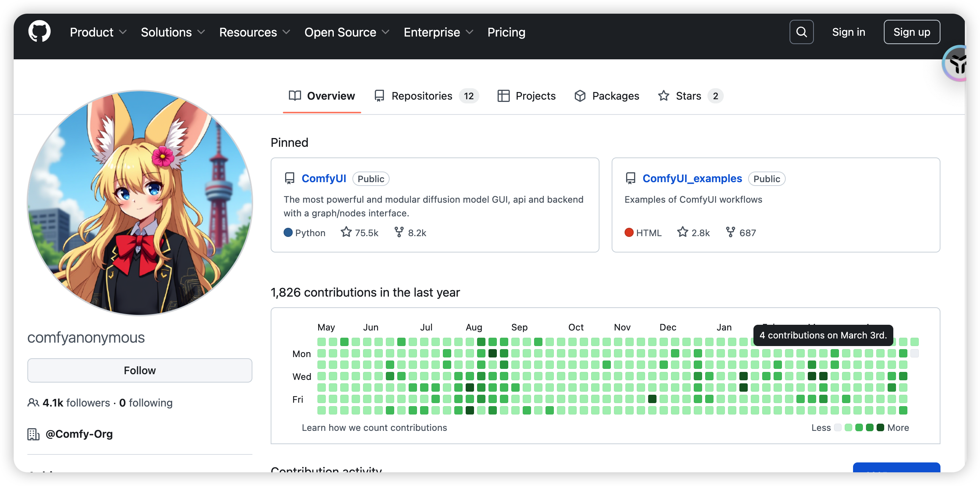Click the GitHub Octocat logo

point(39,32)
